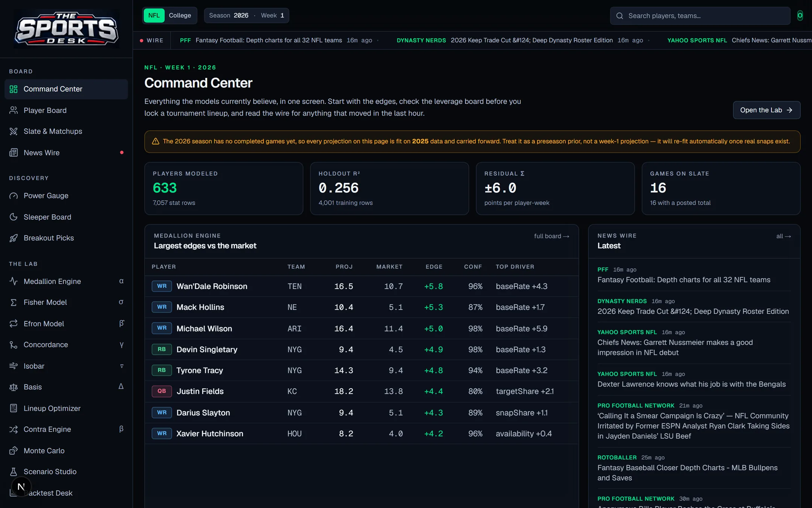Click the all news link

783,236
